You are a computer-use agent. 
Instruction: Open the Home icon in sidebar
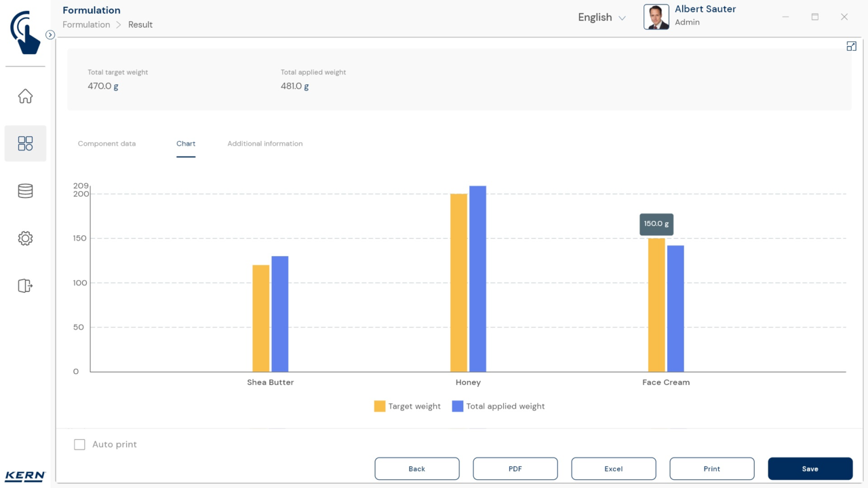coord(25,96)
